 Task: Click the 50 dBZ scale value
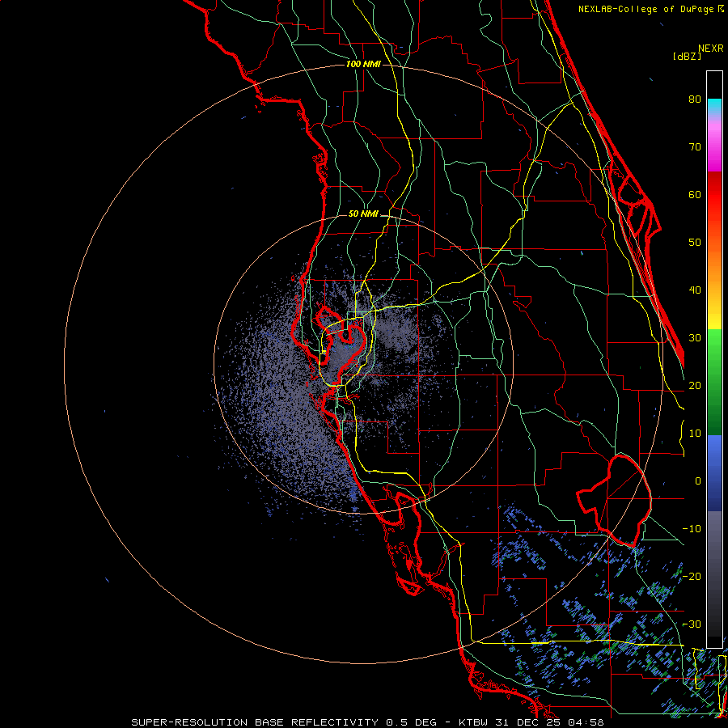(x=695, y=243)
